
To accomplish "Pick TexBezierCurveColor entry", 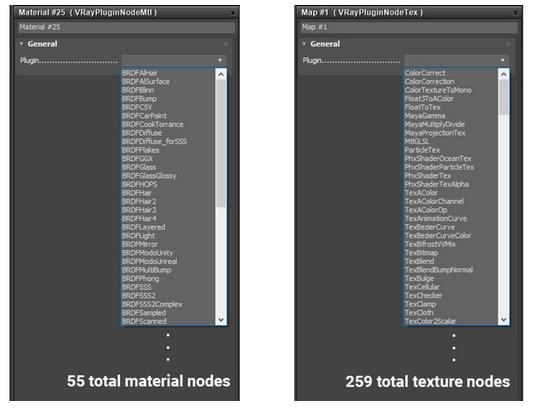I will tap(438, 236).
